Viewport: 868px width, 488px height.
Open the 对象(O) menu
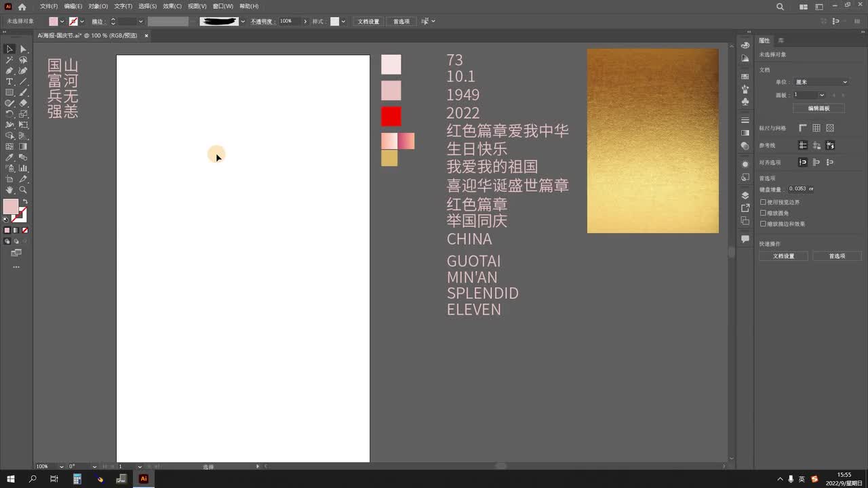[98, 6]
